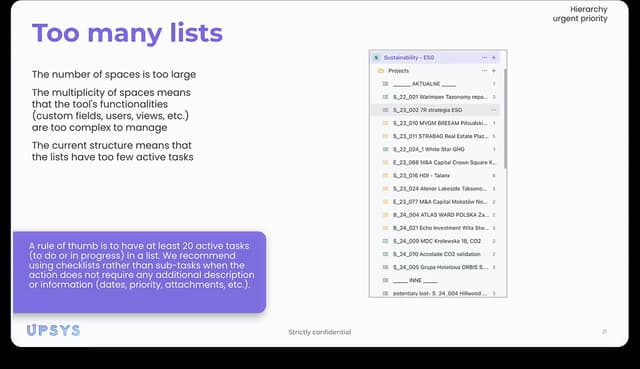Open list S_24_010 Accolade CO2 validation
This screenshot has width=640, height=369.
437,254
